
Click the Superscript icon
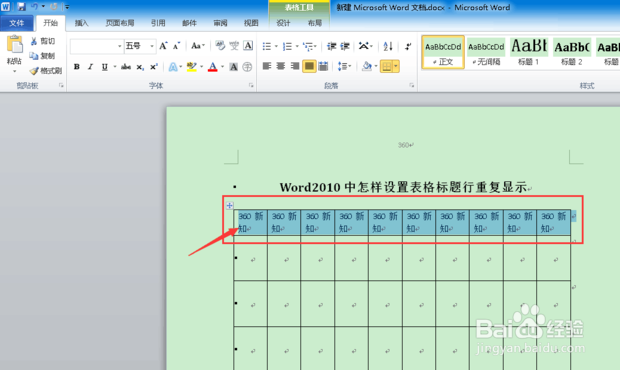pyautogui.click(x=153, y=67)
